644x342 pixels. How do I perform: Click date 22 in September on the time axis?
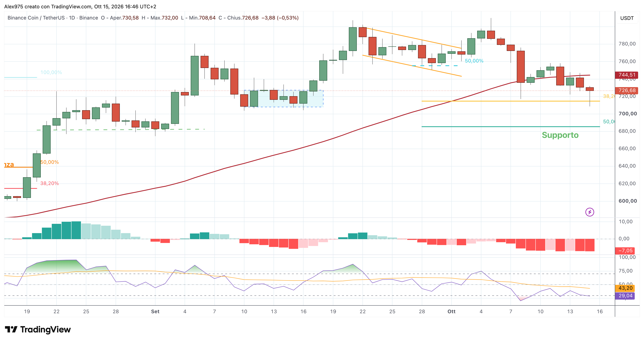[x=362, y=312]
